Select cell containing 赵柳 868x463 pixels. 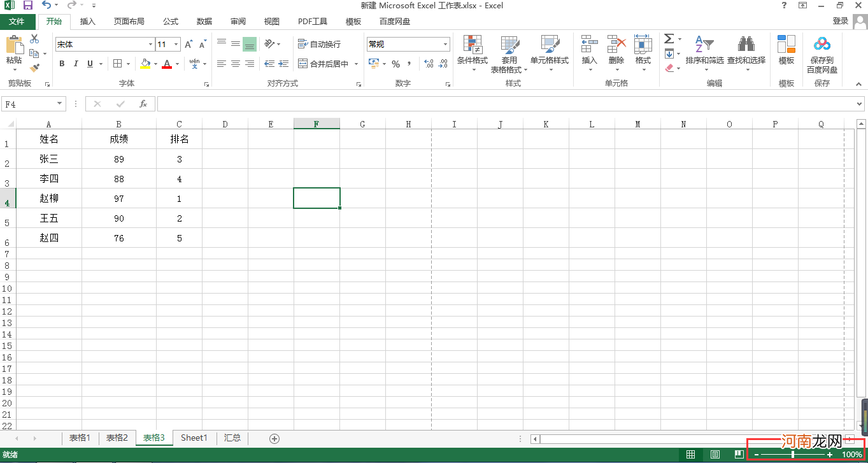tap(49, 199)
